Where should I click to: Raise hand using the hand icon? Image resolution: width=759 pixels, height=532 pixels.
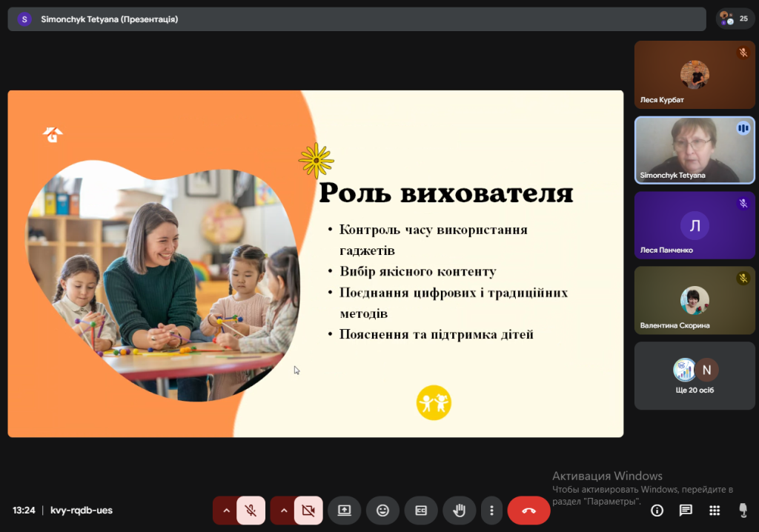pos(460,511)
